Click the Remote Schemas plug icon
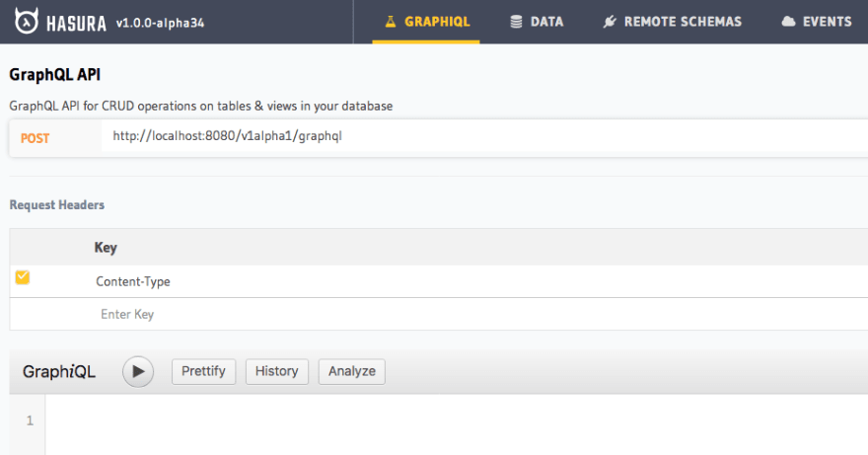This screenshot has width=868, height=455. (610, 22)
